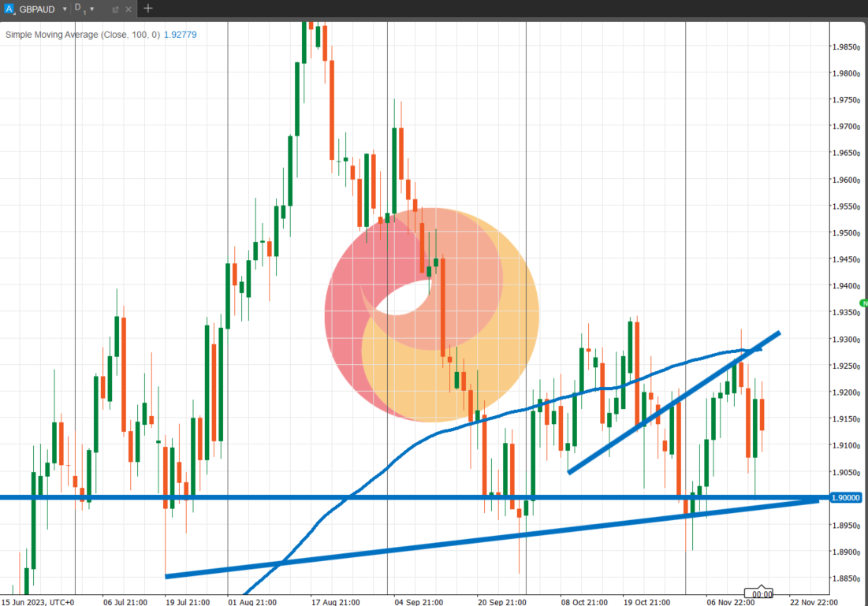Screen dimensions: 868x606
Task: Click the 1.9500 price axis label
Action: point(847,233)
